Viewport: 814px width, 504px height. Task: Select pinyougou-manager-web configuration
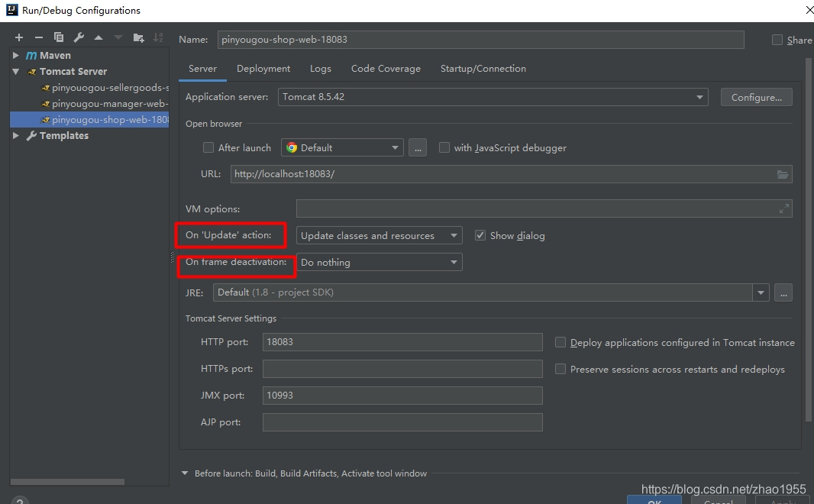point(105,104)
